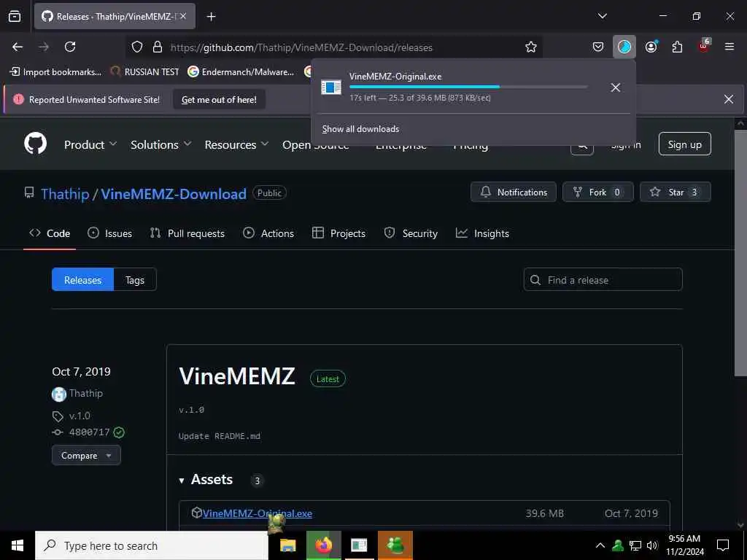Switch to the Tags view
Screen dimensions: 747x560
[135, 279]
